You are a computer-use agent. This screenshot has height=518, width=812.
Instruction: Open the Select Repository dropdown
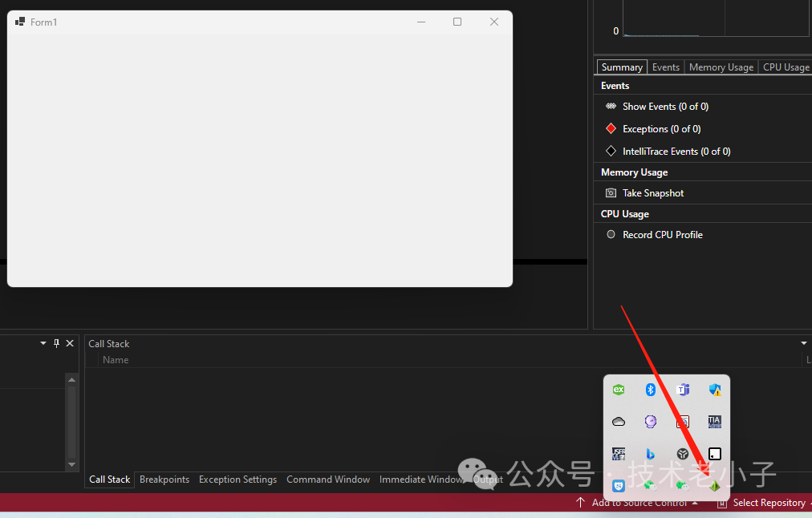tap(768, 503)
